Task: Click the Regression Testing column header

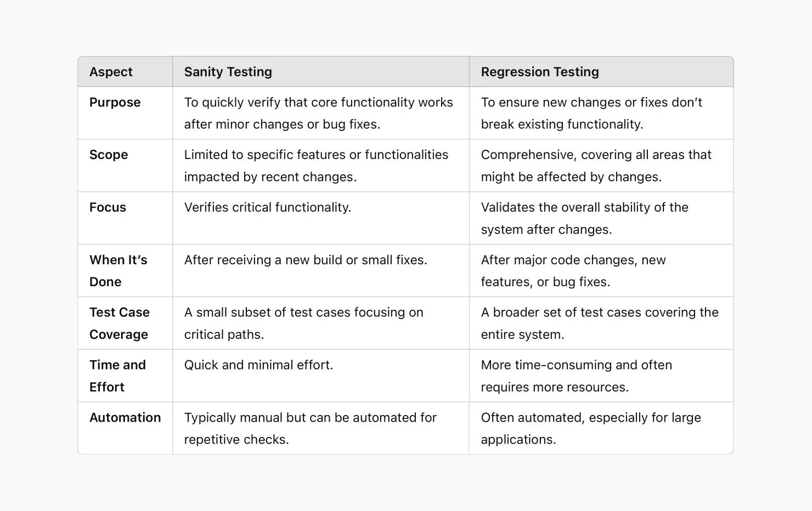Action: point(539,72)
